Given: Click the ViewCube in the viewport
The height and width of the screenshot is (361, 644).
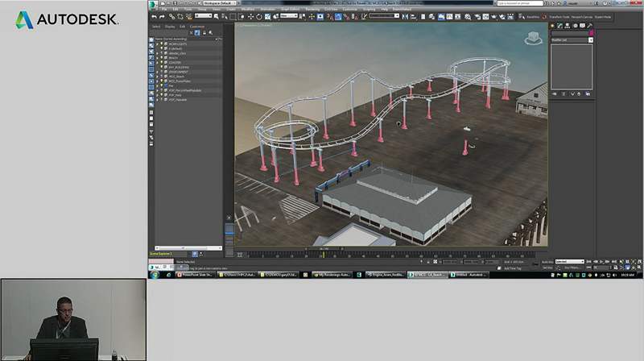Looking at the screenshot, I should pos(534,38).
